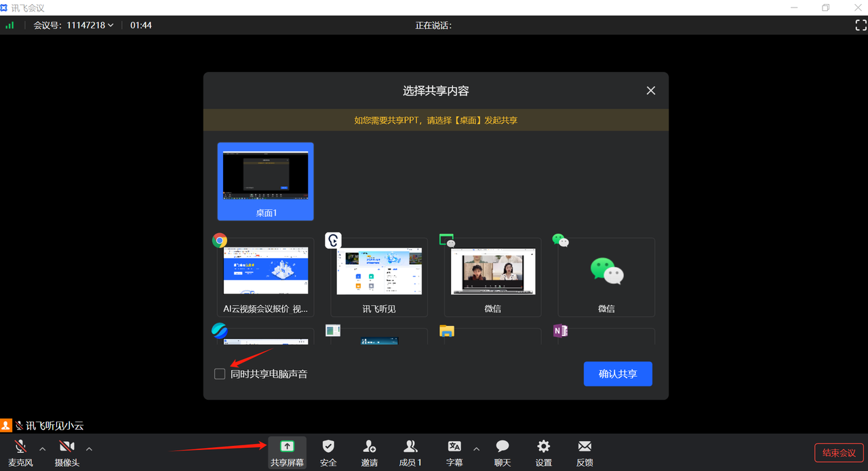The height and width of the screenshot is (471, 868).
Task: Click the WeChat icon on last thumbnail
Action: click(x=560, y=240)
